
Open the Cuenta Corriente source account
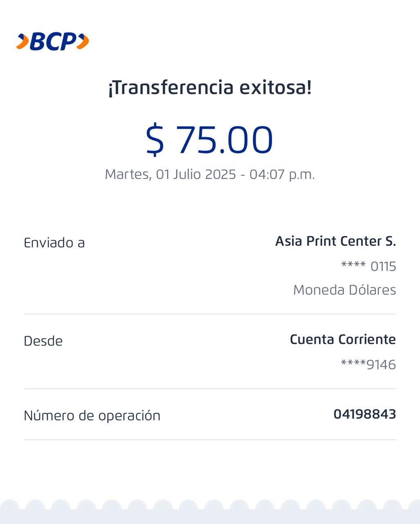(x=343, y=339)
